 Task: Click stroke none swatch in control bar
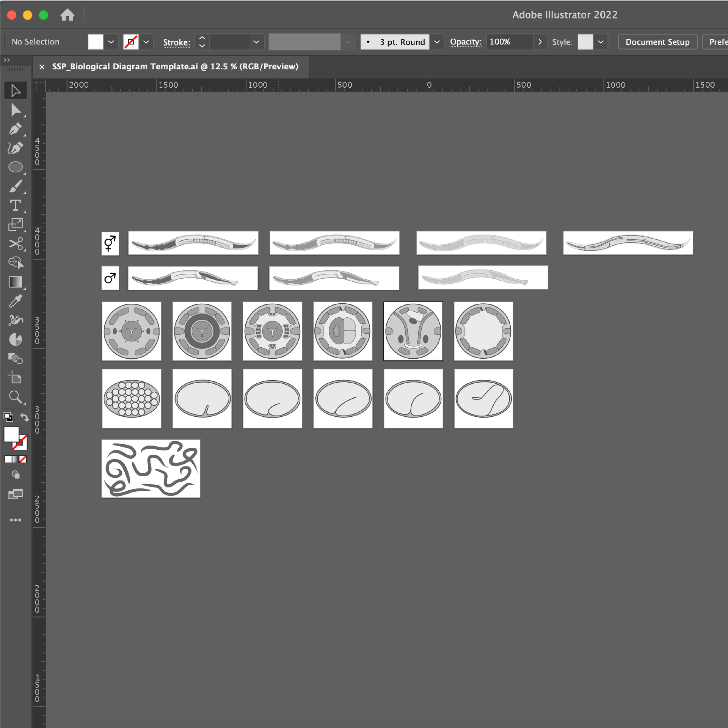[131, 42]
